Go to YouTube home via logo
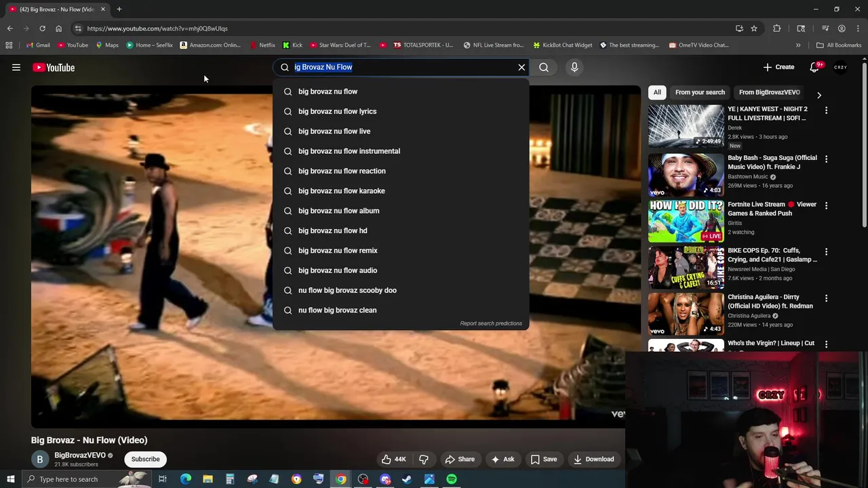Viewport: 868px width, 488px height. tap(53, 67)
